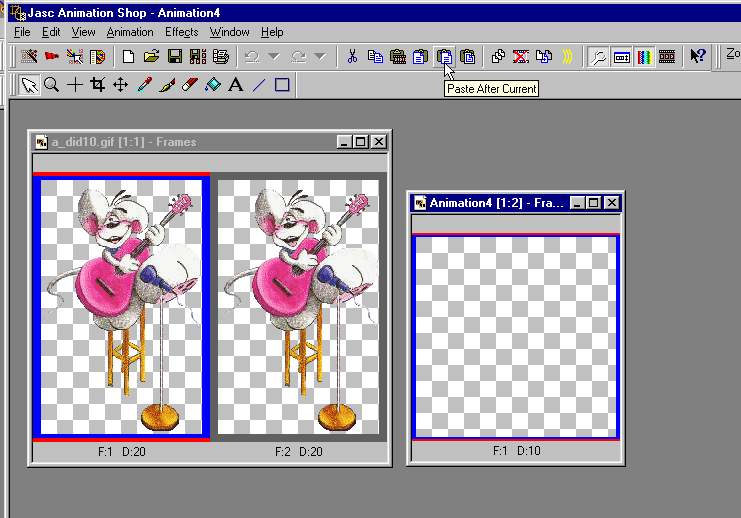Viewport: 741px width, 518px height.
Task: Open the Edit menu
Action: pyautogui.click(x=51, y=32)
